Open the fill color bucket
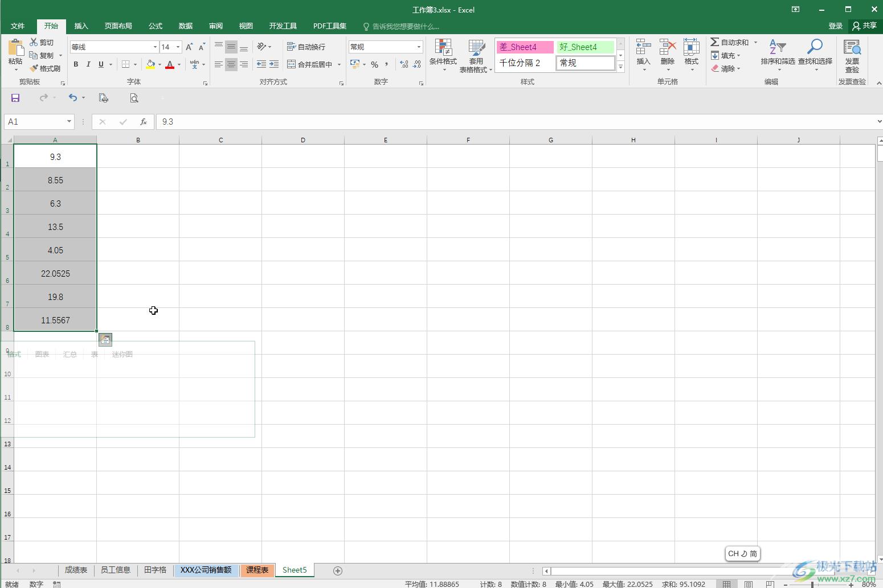The image size is (883, 588). [150, 64]
